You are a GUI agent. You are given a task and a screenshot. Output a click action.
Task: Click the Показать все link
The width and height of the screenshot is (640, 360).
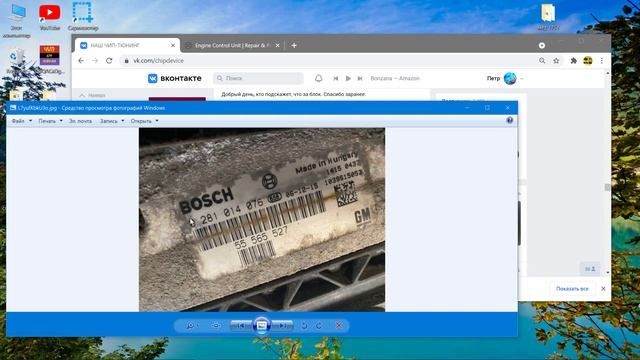[572, 289]
